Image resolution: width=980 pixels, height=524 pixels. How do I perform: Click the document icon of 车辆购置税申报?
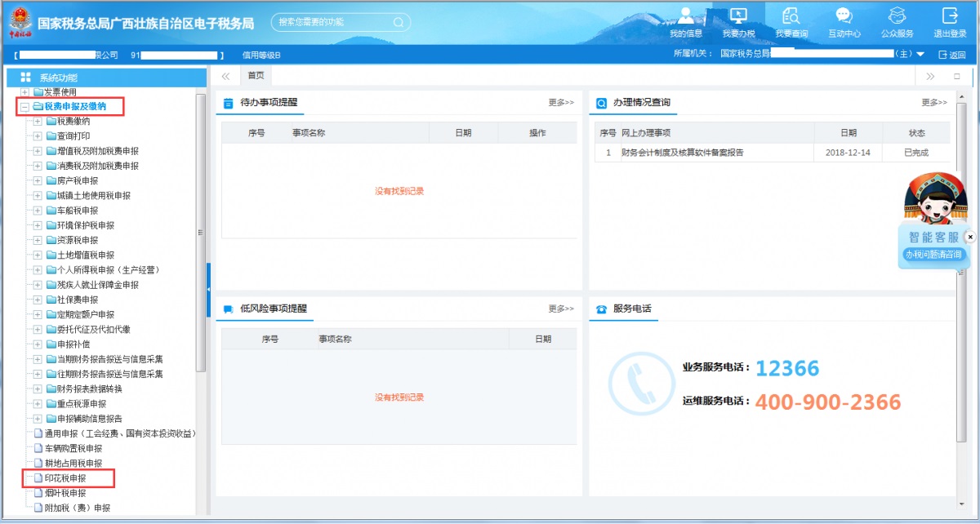[38, 448]
